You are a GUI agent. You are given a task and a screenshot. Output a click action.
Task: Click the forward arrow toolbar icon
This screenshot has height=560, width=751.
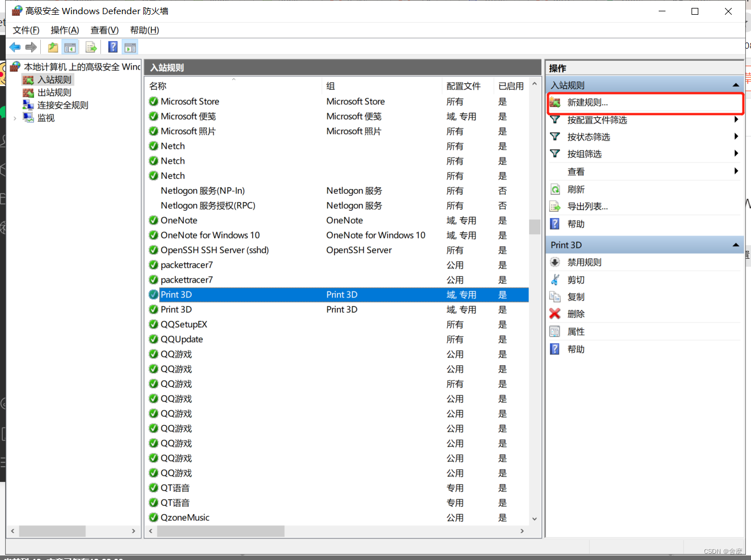click(31, 48)
